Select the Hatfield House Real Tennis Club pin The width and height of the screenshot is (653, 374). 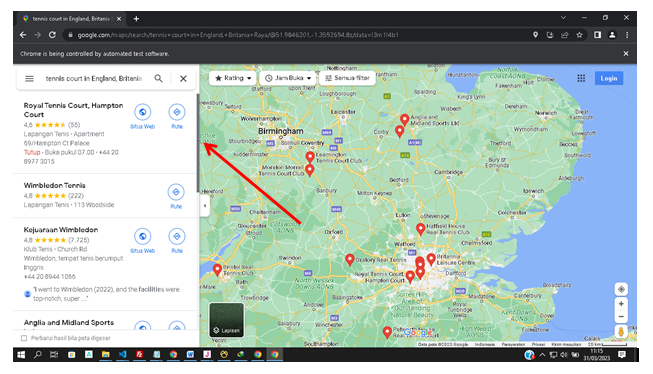[x=421, y=229]
